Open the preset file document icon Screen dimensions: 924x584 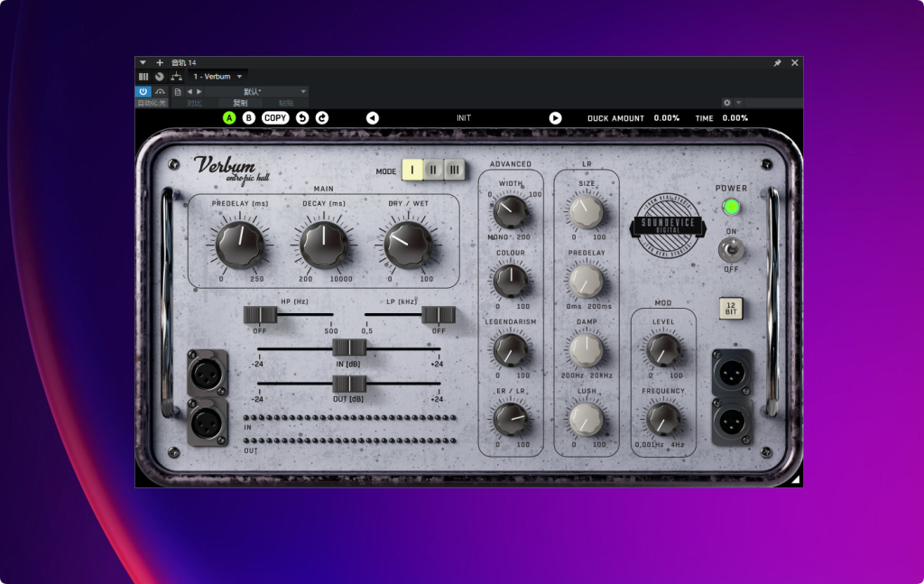pos(178,92)
